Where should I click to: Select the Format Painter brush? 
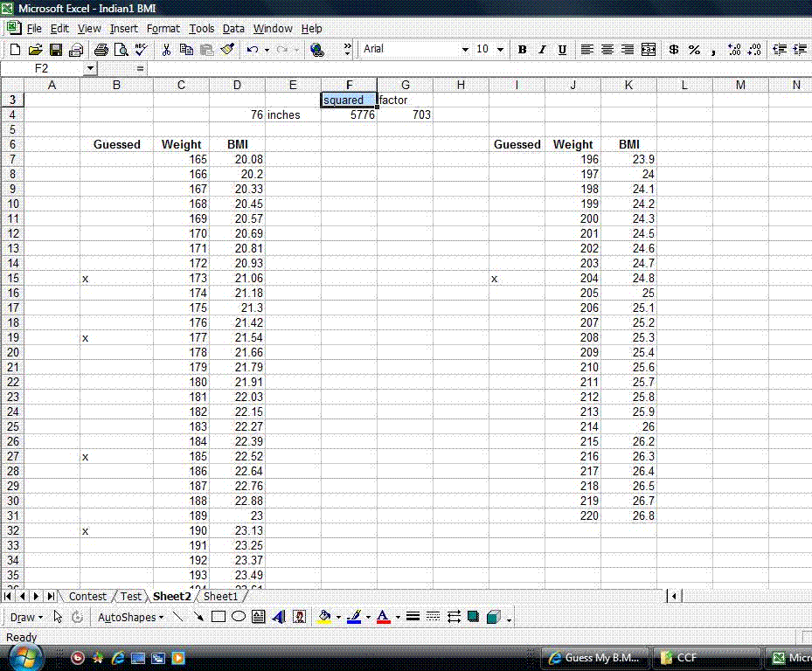point(227,50)
